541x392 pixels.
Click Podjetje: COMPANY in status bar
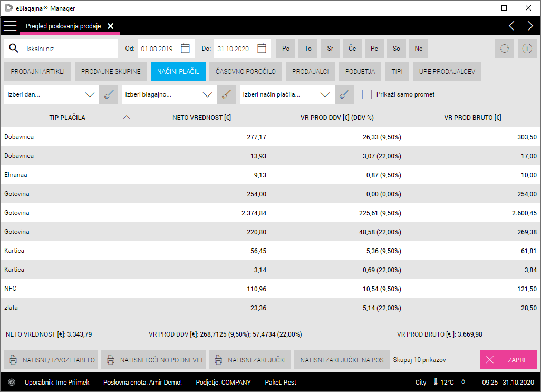pos(223,383)
